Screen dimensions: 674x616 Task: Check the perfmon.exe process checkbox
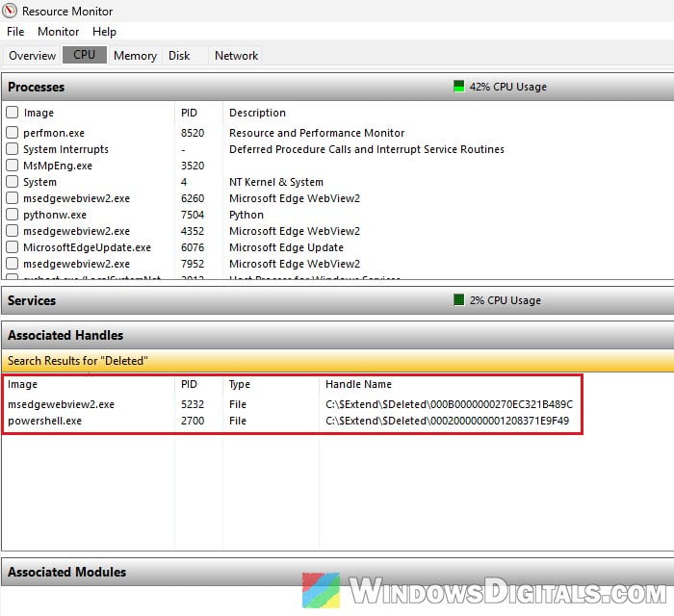click(12, 133)
